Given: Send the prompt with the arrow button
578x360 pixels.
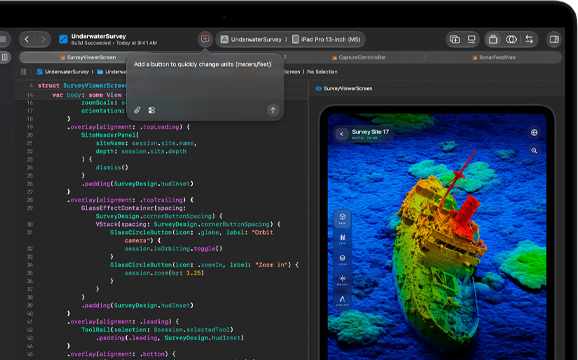Looking at the screenshot, I should click(x=273, y=110).
